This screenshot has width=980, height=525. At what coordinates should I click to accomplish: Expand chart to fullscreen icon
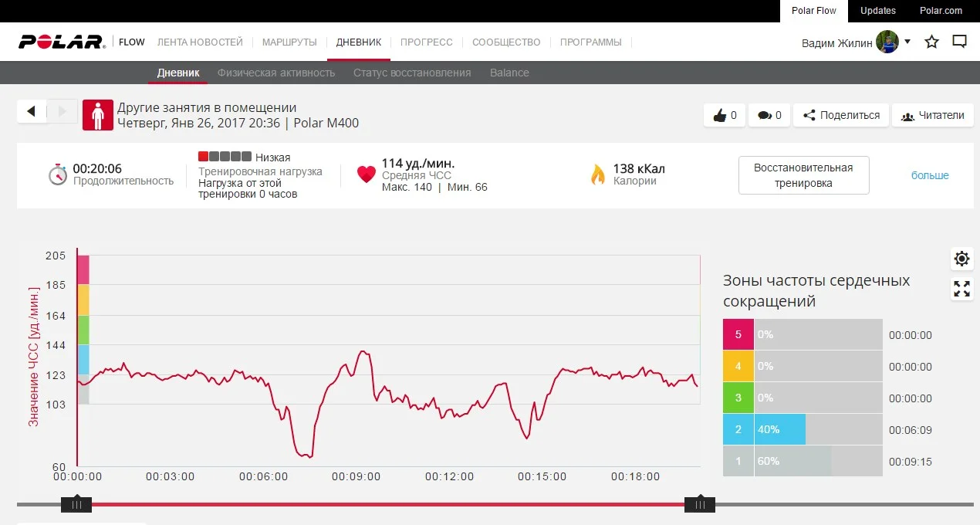[961, 289]
